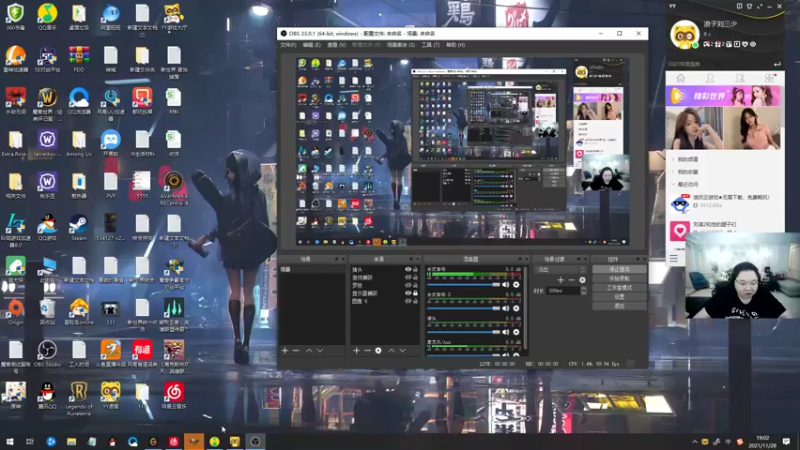Add a new scene with the plus icon in the Scenes panel
The image size is (800, 450).
tap(285, 351)
